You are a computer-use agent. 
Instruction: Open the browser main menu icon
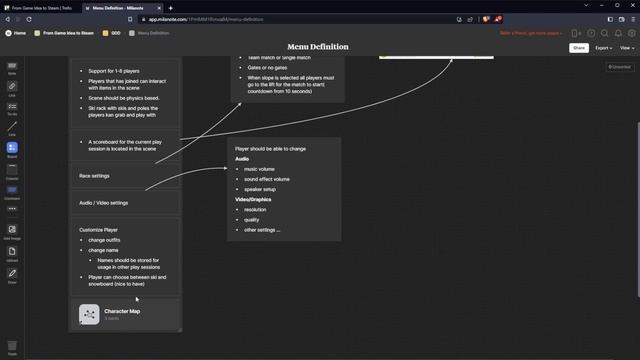(x=633, y=19)
